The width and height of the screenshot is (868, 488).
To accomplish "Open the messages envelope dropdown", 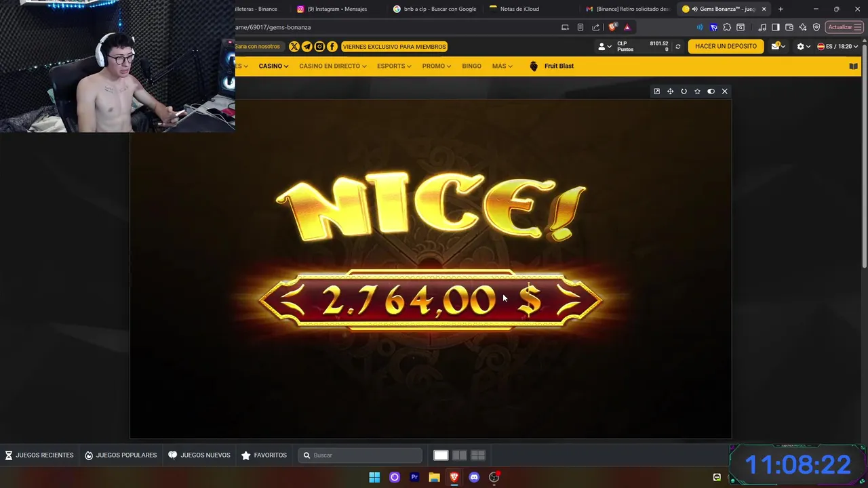I will [x=778, y=47].
